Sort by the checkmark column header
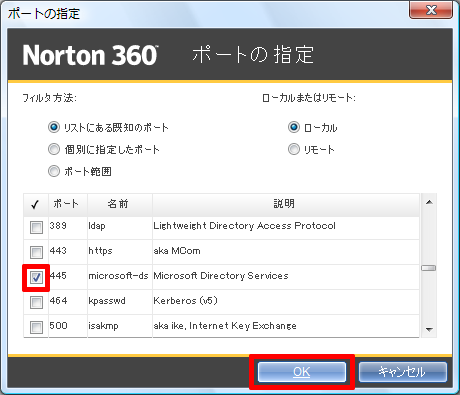Screen dimensions: 460x395 pyautogui.click(x=36, y=204)
